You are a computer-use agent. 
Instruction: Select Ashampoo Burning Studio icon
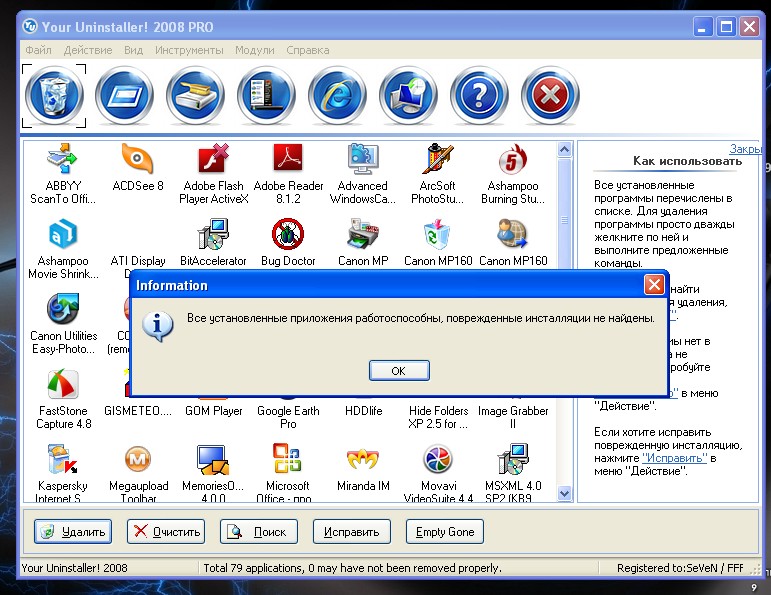coord(512,158)
